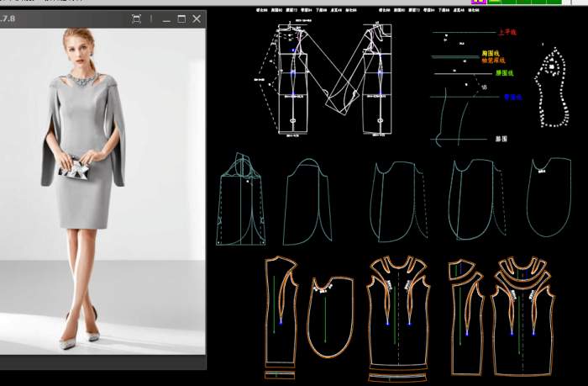Click the magenta swatch in top toolbar
The width and height of the screenshot is (588, 386).
479,3
